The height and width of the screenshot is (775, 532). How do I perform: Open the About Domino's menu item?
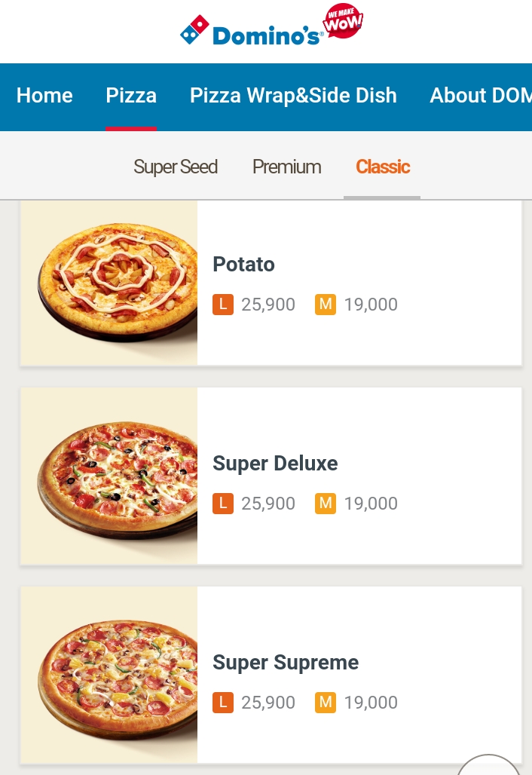(x=481, y=96)
